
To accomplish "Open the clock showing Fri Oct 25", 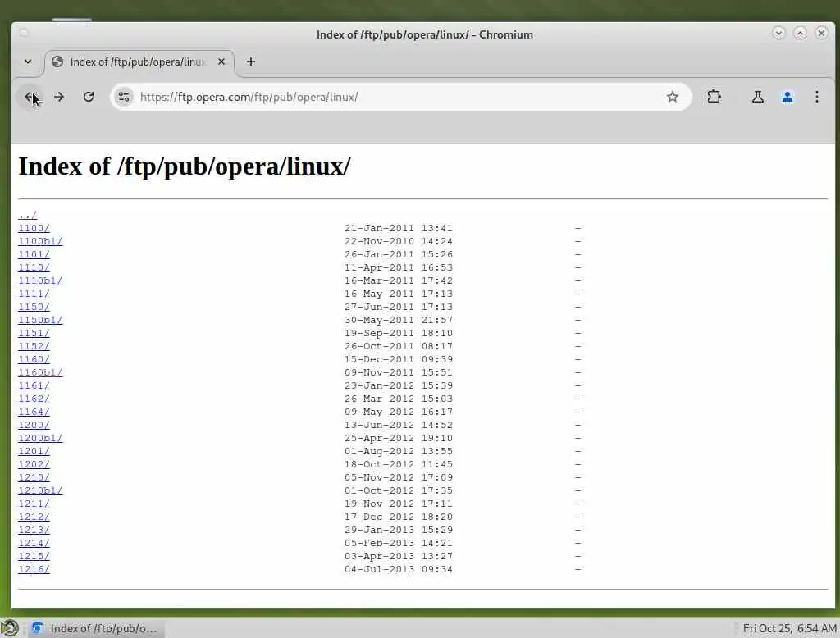I will (789, 628).
